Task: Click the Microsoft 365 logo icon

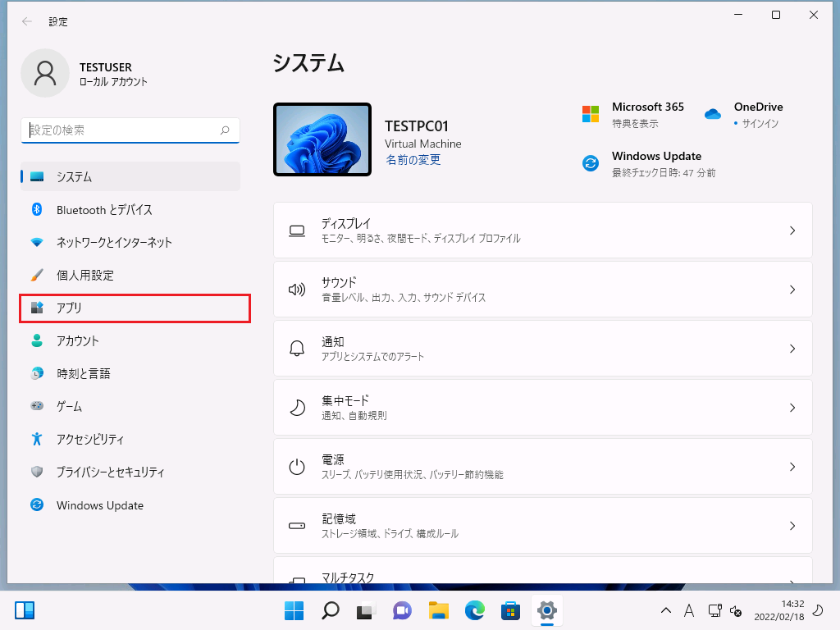Action: pos(591,114)
